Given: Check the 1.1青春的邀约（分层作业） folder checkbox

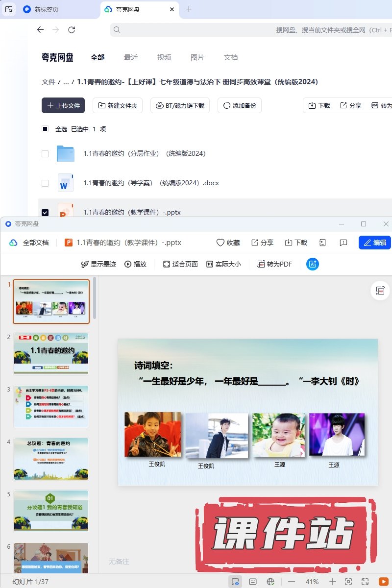Looking at the screenshot, I should coord(45,154).
